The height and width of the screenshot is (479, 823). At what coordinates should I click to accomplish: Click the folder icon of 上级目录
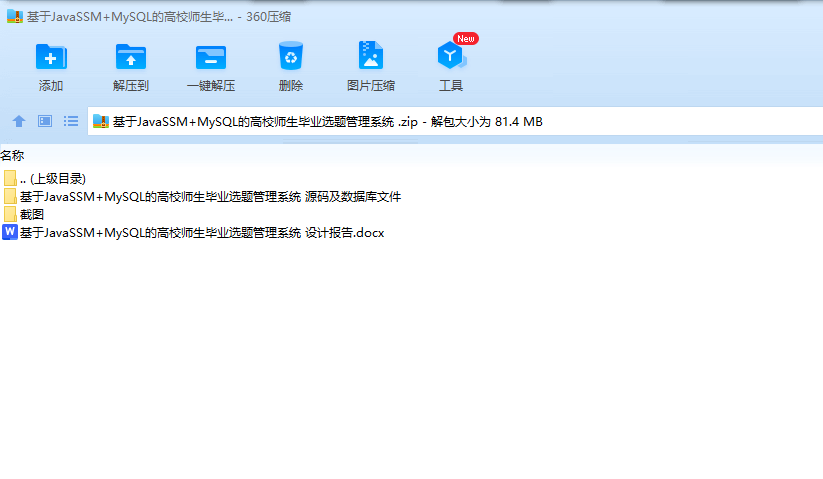click(x=10, y=178)
